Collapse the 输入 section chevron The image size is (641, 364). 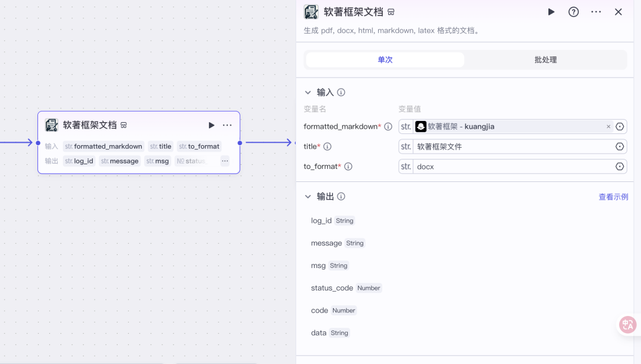tap(308, 92)
